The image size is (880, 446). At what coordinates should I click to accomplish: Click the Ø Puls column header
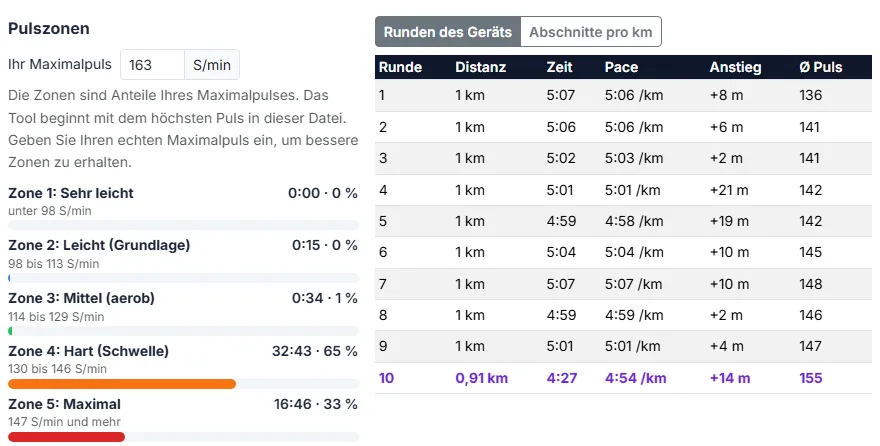[x=821, y=67]
